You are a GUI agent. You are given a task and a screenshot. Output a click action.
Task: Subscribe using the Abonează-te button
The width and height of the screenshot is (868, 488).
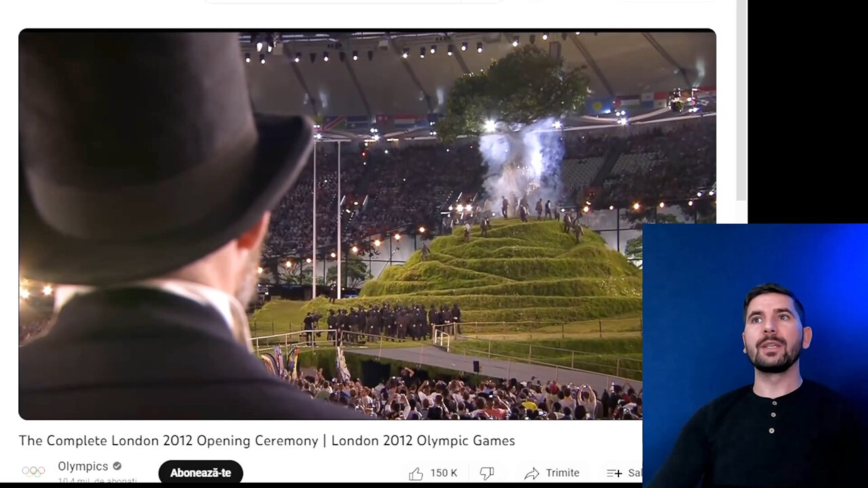tap(201, 472)
